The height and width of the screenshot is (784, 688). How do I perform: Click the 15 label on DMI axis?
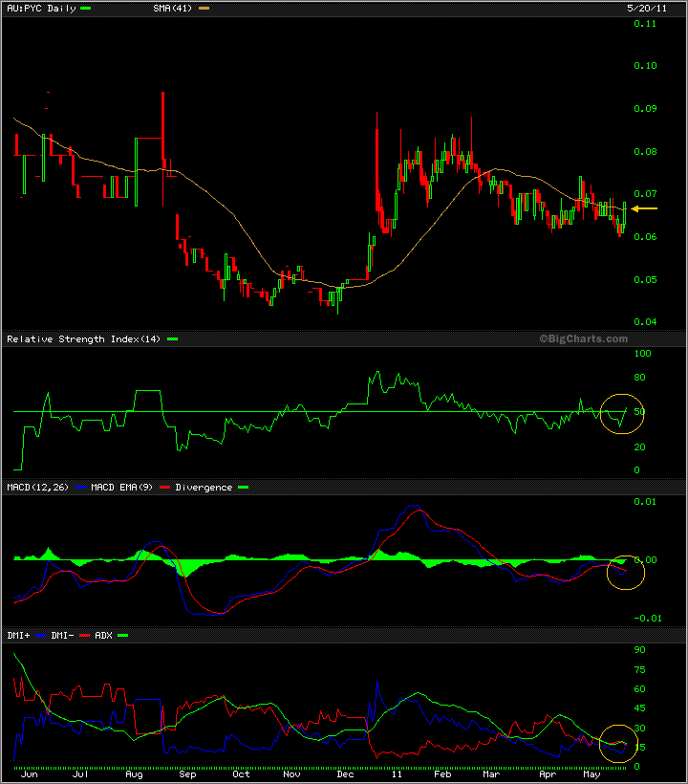click(639, 747)
